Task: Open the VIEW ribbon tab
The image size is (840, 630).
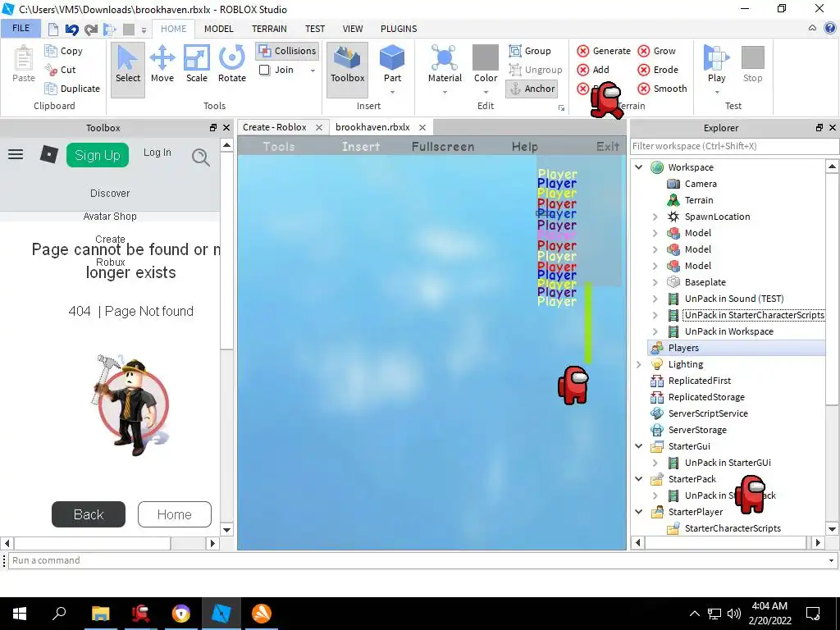Action: click(x=353, y=29)
